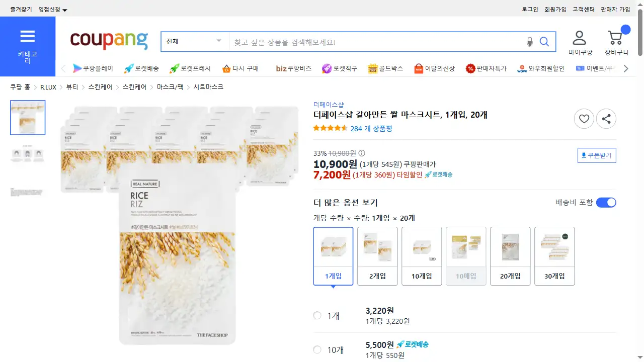644x362 pixels.
Task: Click the 더페이스샵 brand link
Action: [329, 105]
